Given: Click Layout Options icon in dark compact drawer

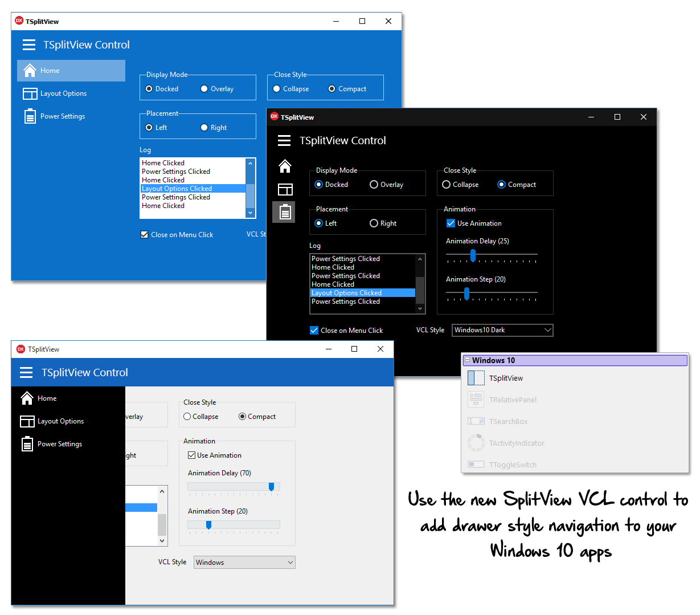Looking at the screenshot, I should [285, 189].
